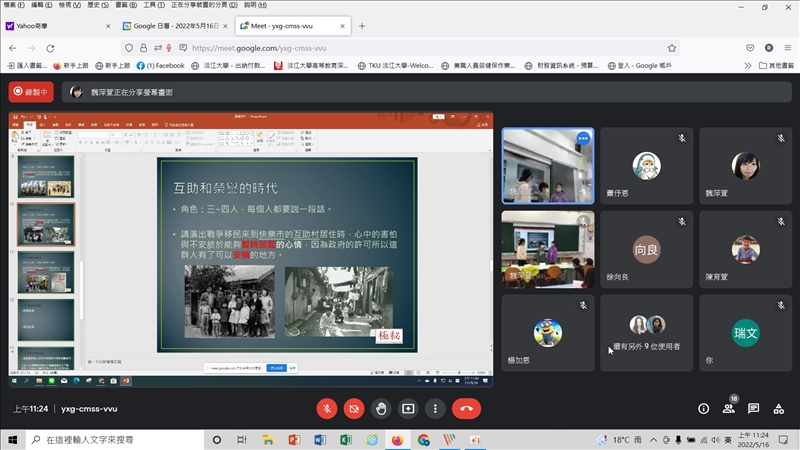
Task: Open the Facebook bookmark
Action: 161,65
